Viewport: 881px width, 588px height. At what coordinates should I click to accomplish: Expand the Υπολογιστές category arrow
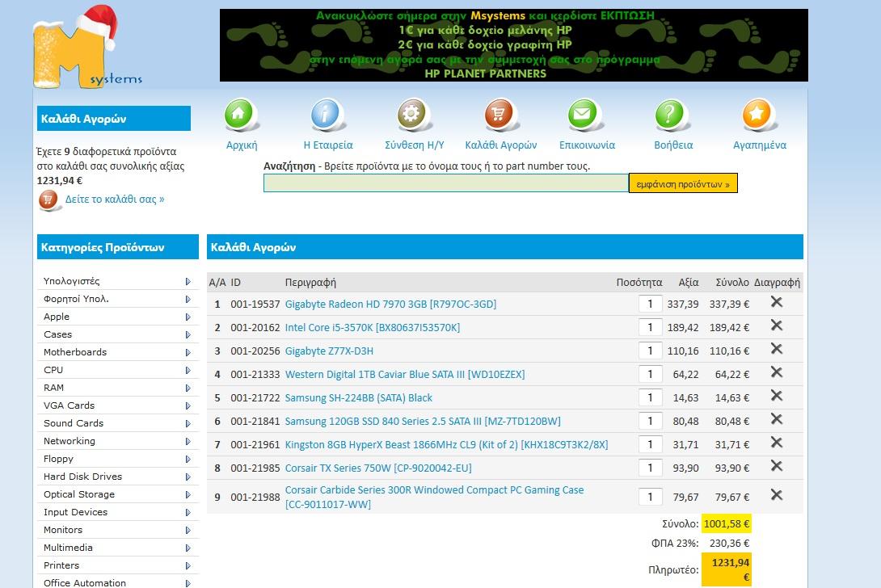pos(188,281)
